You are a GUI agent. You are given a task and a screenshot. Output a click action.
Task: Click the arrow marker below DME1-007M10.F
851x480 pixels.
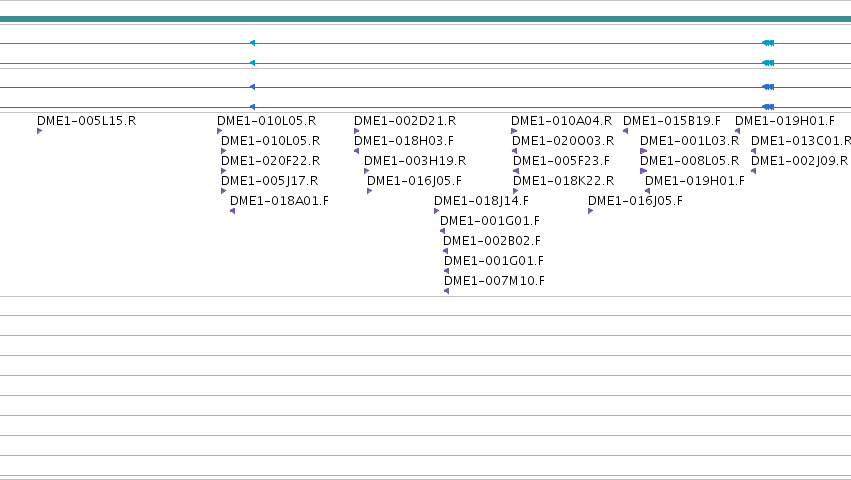click(446, 291)
